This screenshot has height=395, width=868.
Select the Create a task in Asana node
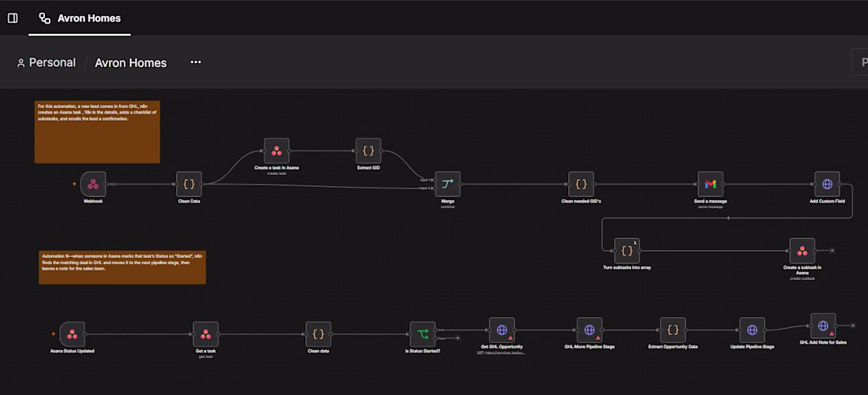point(276,151)
